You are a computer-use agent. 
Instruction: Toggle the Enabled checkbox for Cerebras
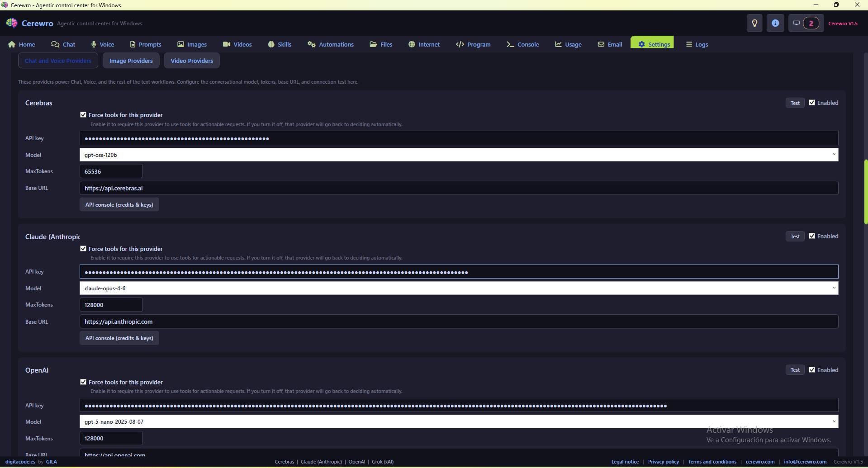(812, 103)
